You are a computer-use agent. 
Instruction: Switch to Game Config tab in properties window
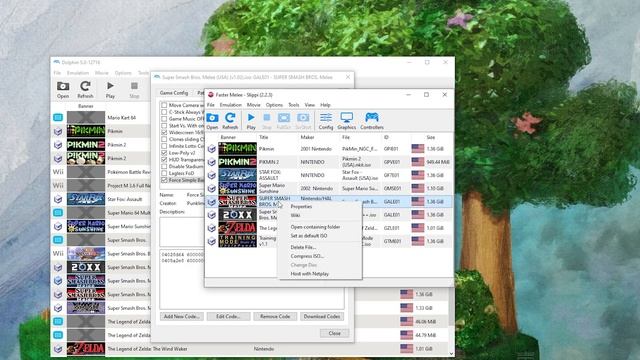click(174, 93)
